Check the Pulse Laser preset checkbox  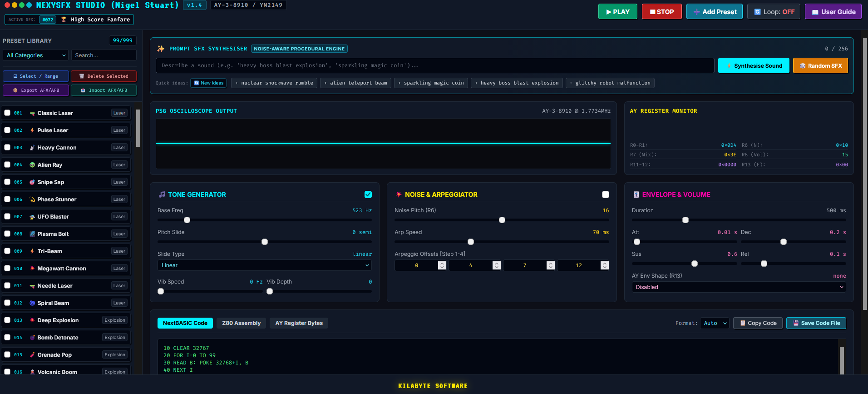coord(7,130)
